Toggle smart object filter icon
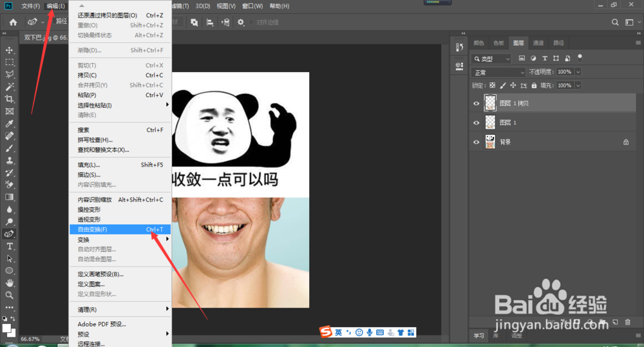 click(x=567, y=59)
